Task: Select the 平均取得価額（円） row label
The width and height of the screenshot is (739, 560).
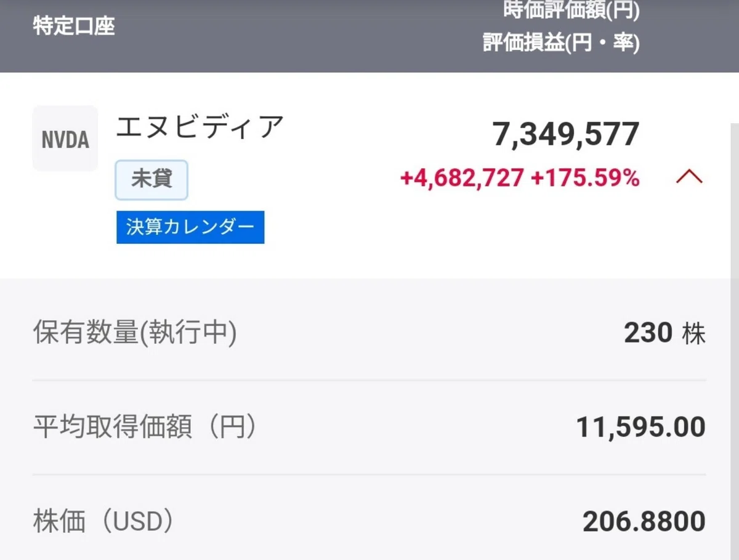Action: [145, 427]
